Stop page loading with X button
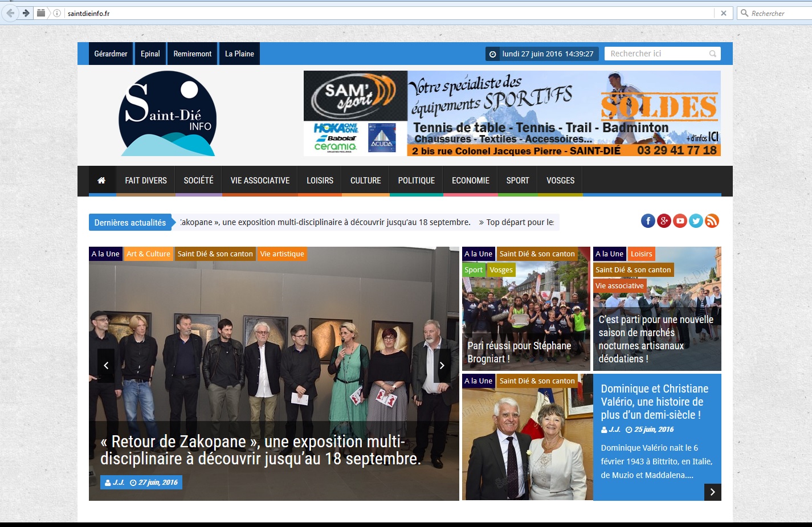 (x=723, y=13)
